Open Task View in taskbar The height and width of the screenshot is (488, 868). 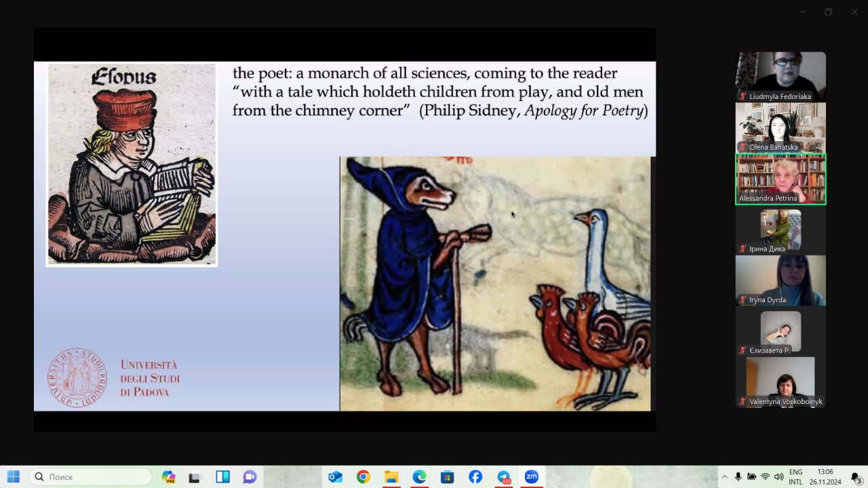(x=195, y=477)
